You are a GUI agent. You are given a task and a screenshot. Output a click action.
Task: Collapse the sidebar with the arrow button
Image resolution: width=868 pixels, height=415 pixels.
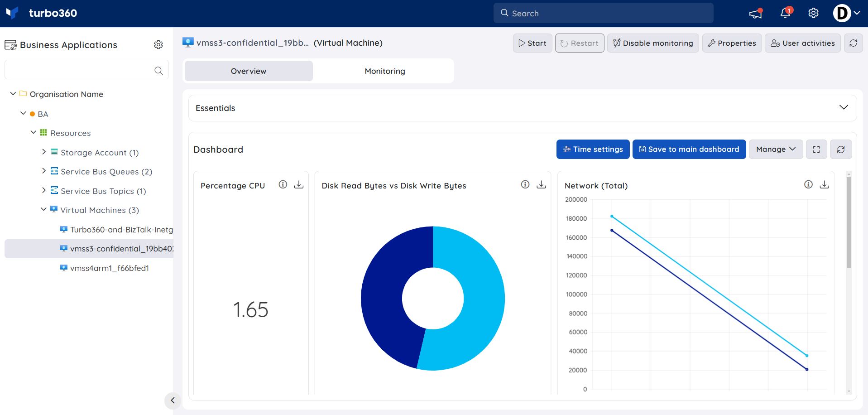tap(173, 401)
